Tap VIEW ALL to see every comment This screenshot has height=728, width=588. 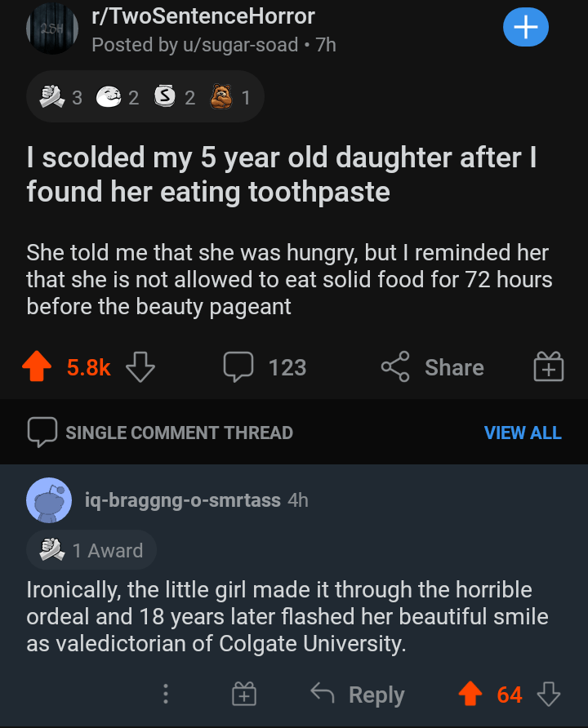523,433
